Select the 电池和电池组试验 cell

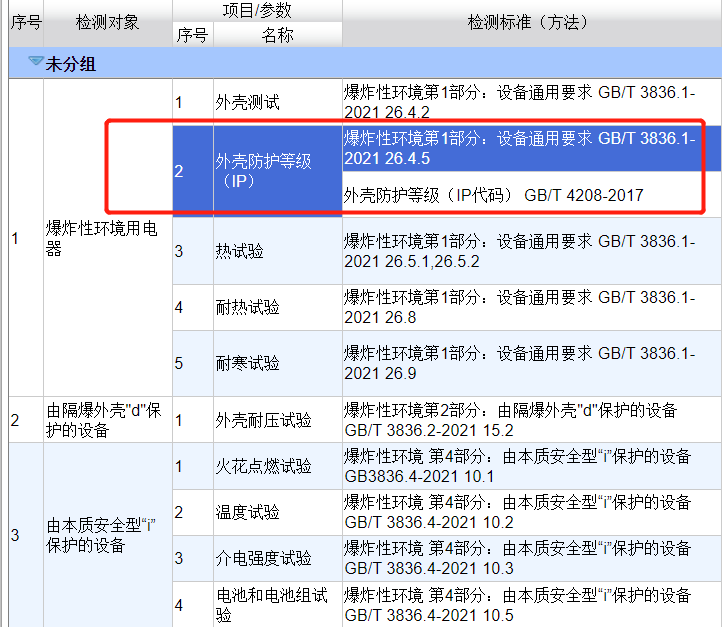[x=278, y=605]
